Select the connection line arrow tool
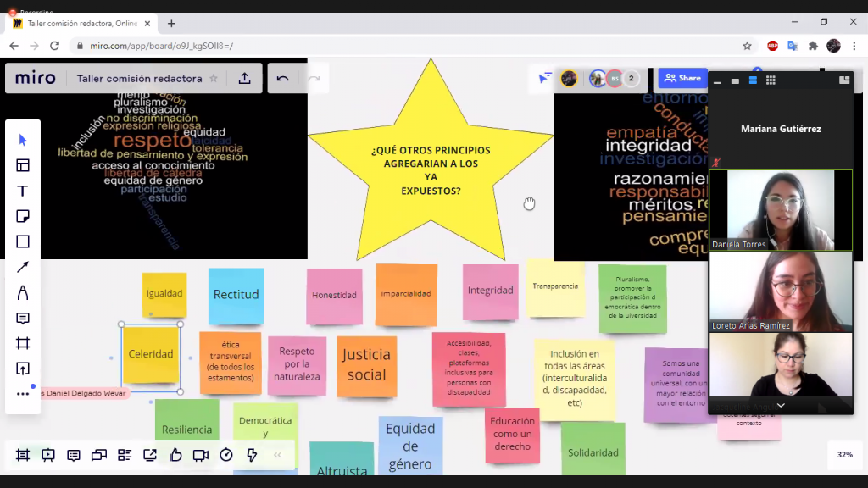The image size is (868, 488). pyautogui.click(x=23, y=267)
